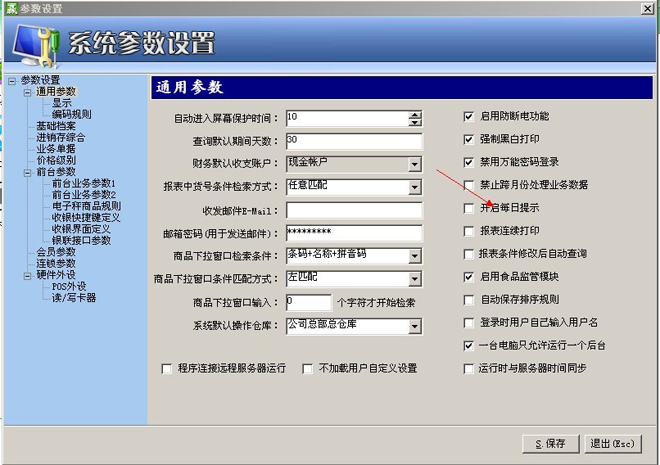Enable 自动保存排序规则 checkbox
This screenshot has width=660, height=465.
click(x=468, y=300)
